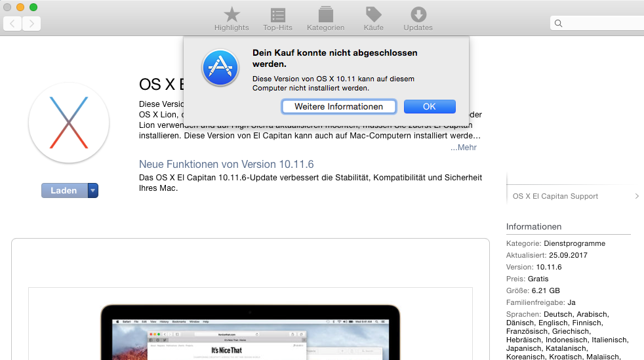Screen dimensions: 644x360
Task: Click the Familienfreigabe value Ja
Action: click(x=571, y=302)
